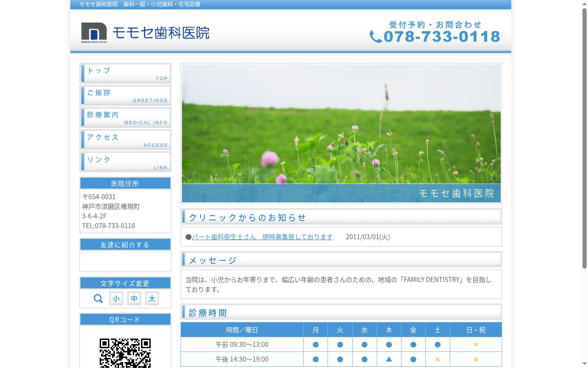The width and height of the screenshot is (588, 368).
Task: Click the × mark for Sunday morning
Action: [x=476, y=345]
